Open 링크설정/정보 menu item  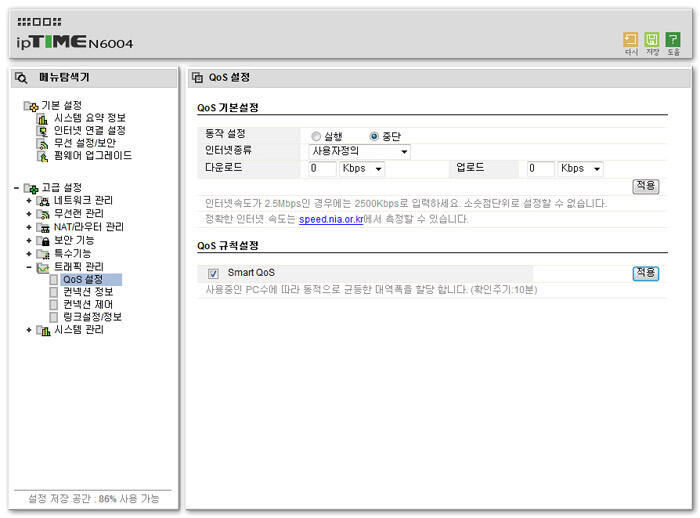[92, 317]
